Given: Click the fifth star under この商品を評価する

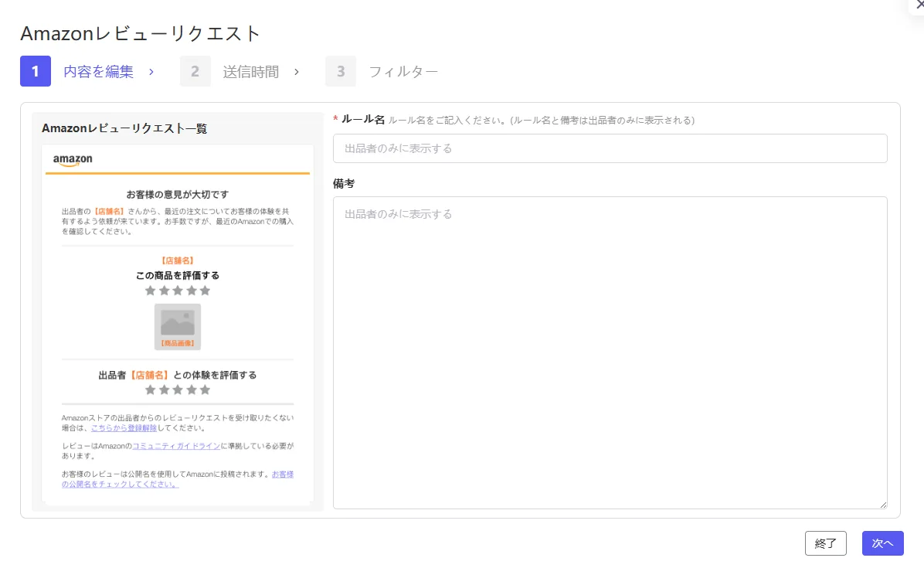Looking at the screenshot, I should click(x=205, y=291).
